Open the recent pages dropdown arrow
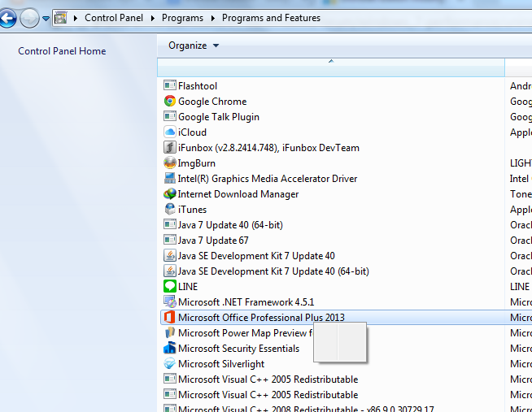 click(x=46, y=19)
